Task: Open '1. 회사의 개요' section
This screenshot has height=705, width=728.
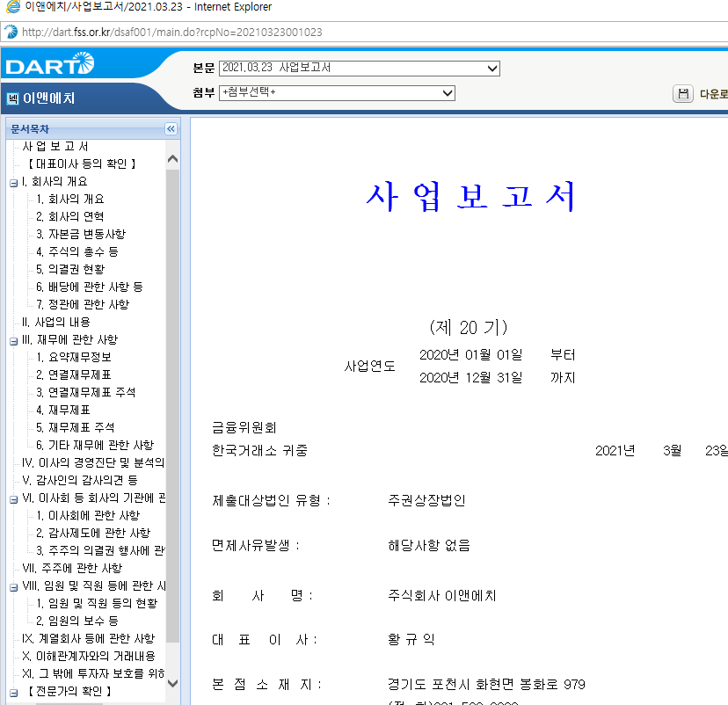Action: (x=70, y=200)
